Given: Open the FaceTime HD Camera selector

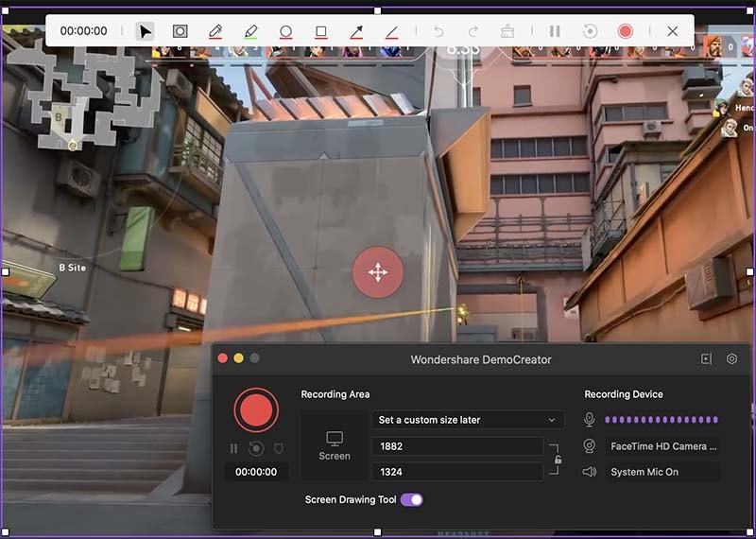Looking at the screenshot, I should (663, 446).
